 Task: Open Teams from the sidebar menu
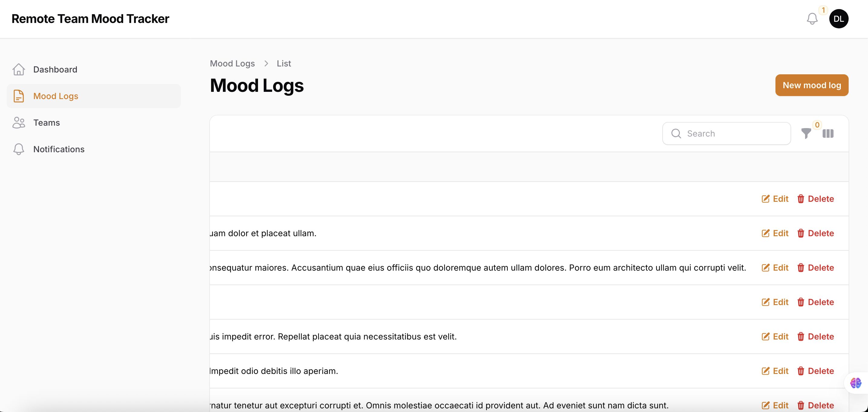[47, 123]
